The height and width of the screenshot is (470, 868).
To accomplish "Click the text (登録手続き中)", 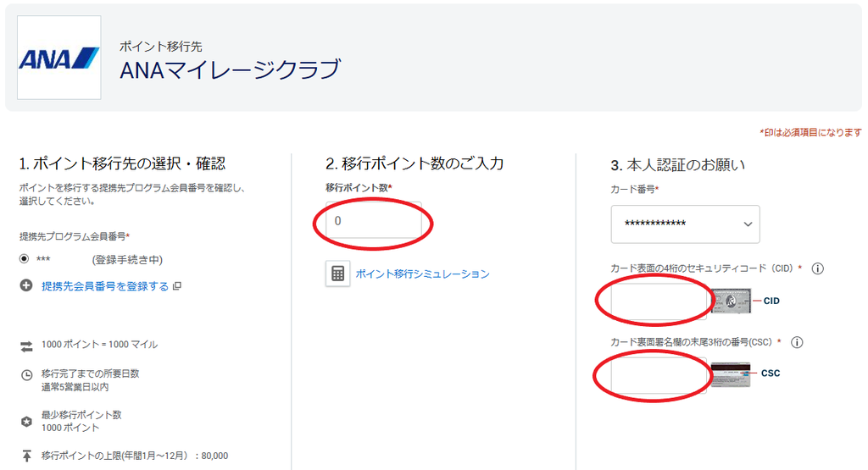I will 127,260.
